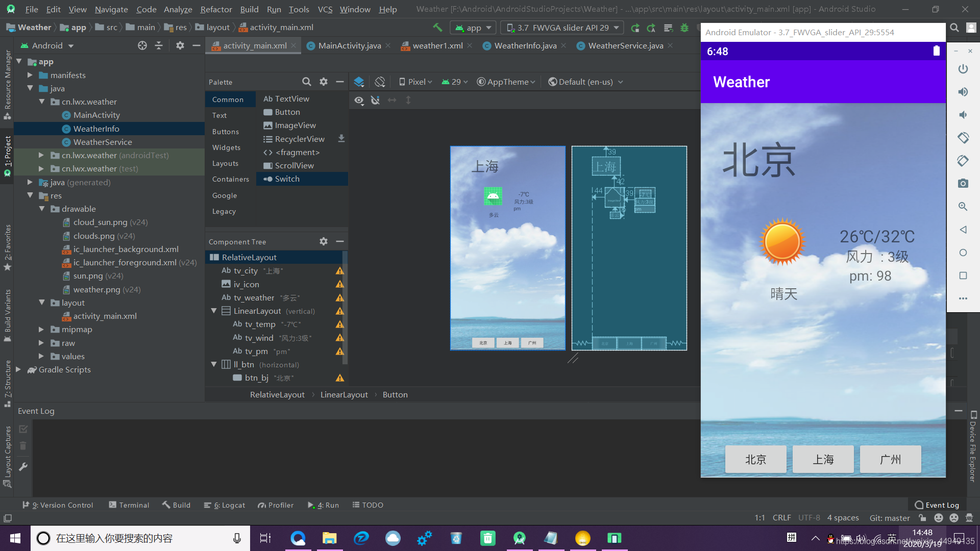Toggle autoconnect magnet icon in design toolbar
The height and width of the screenshot is (551, 980).
pyautogui.click(x=375, y=100)
